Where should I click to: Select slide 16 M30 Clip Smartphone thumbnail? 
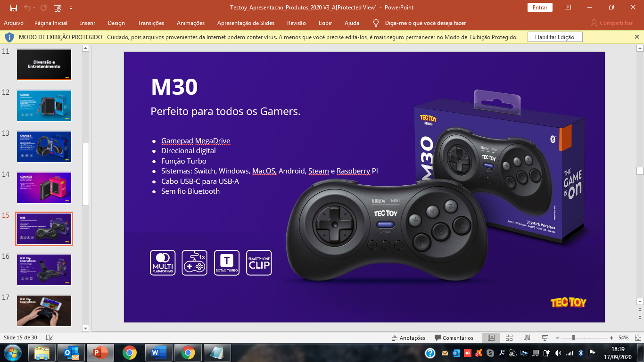coord(44,270)
